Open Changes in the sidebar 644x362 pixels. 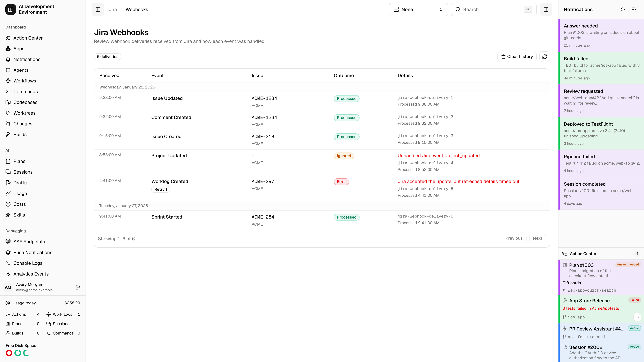coord(43,124)
